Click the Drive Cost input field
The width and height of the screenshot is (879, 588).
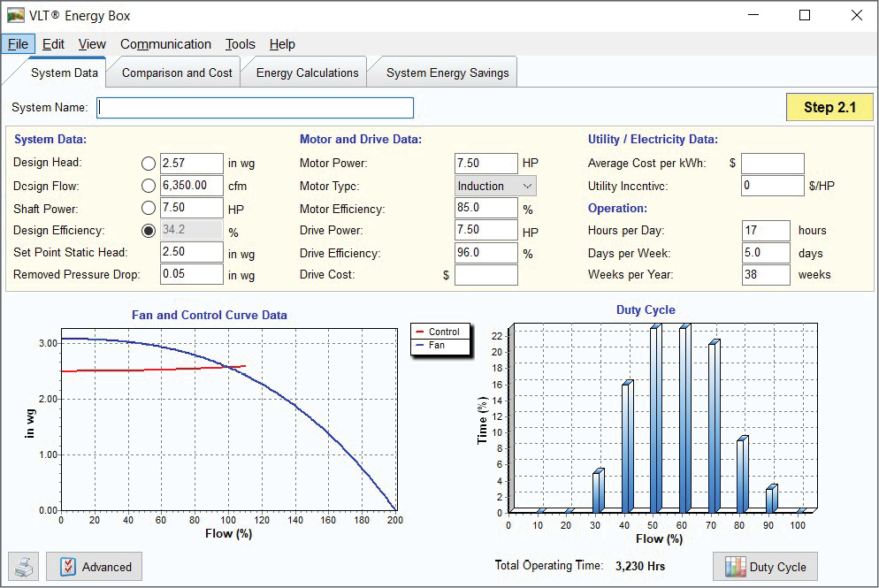point(485,275)
